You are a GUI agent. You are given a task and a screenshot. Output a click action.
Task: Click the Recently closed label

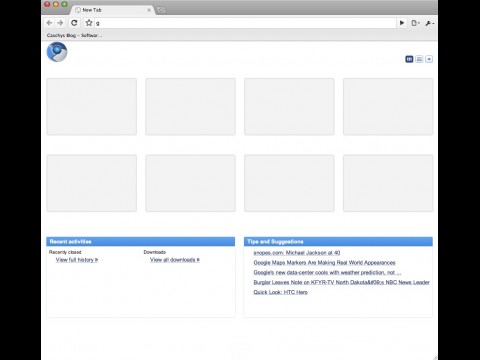[x=65, y=252]
